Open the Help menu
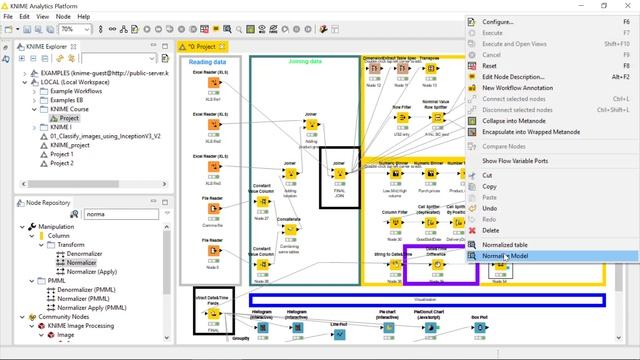This screenshot has height=360, width=640. [84, 17]
